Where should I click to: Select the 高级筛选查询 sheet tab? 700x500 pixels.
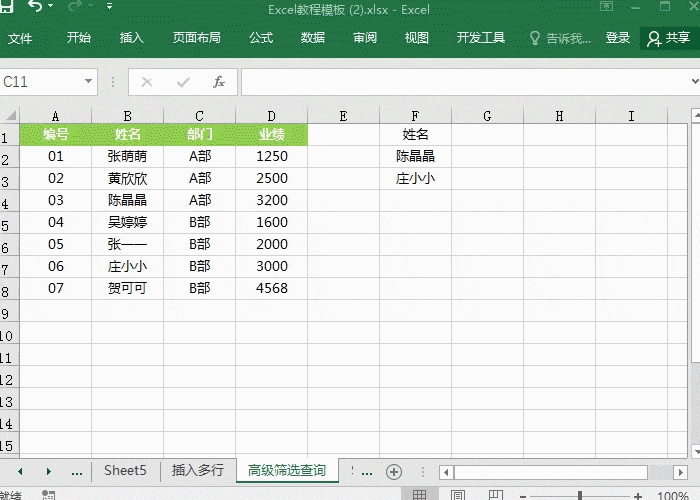tap(287, 471)
